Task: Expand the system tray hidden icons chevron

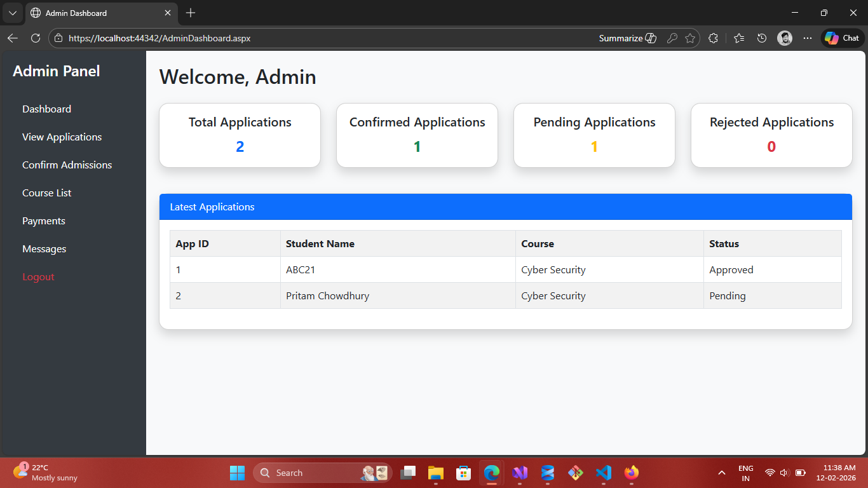Action: click(722, 473)
